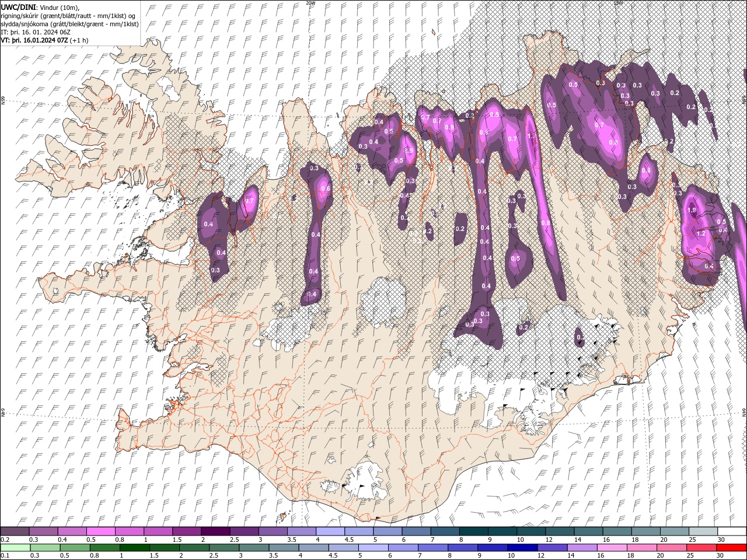Click lower-row swatch between 9 and 10

[x=493, y=548]
